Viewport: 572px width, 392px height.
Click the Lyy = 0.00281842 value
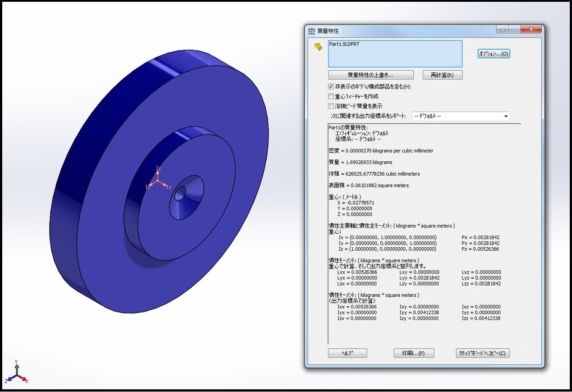420,278
